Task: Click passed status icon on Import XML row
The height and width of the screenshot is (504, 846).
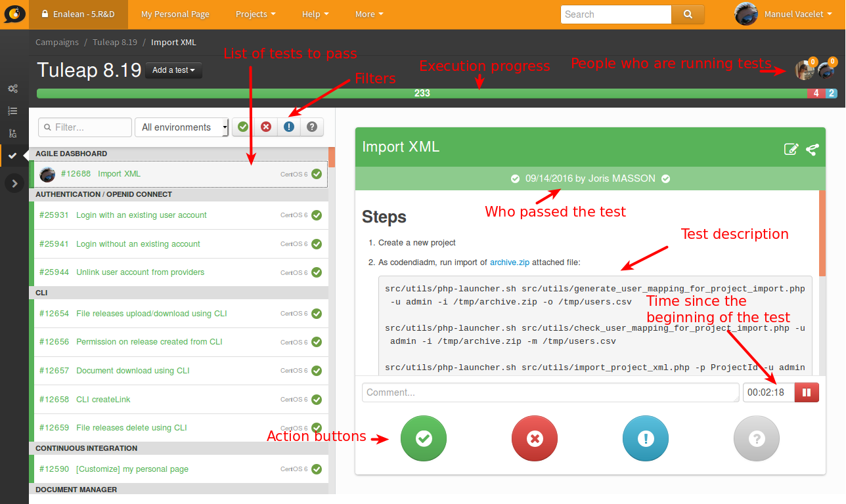Action: tap(317, 174)
